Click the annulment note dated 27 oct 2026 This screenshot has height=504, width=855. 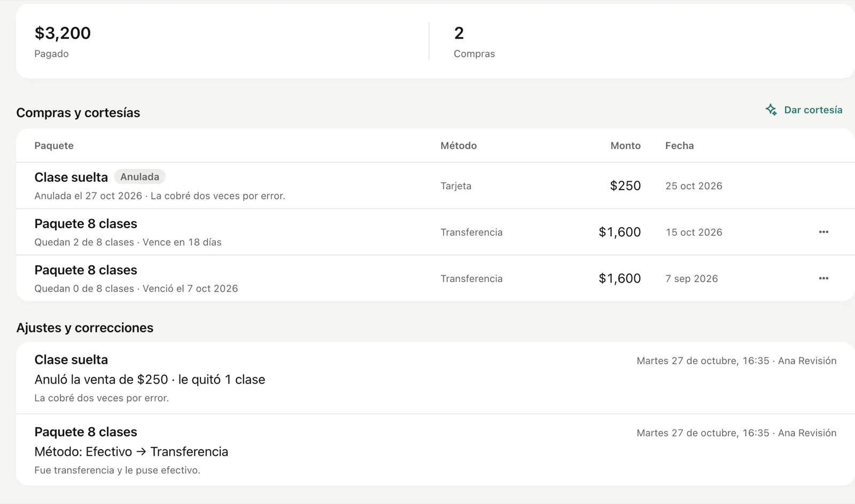pyautogui.click(x=160, y=196)
